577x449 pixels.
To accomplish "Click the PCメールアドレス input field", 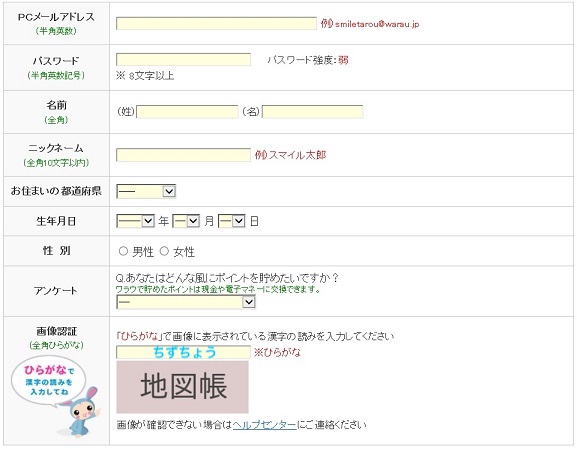I will pos(216,24).
